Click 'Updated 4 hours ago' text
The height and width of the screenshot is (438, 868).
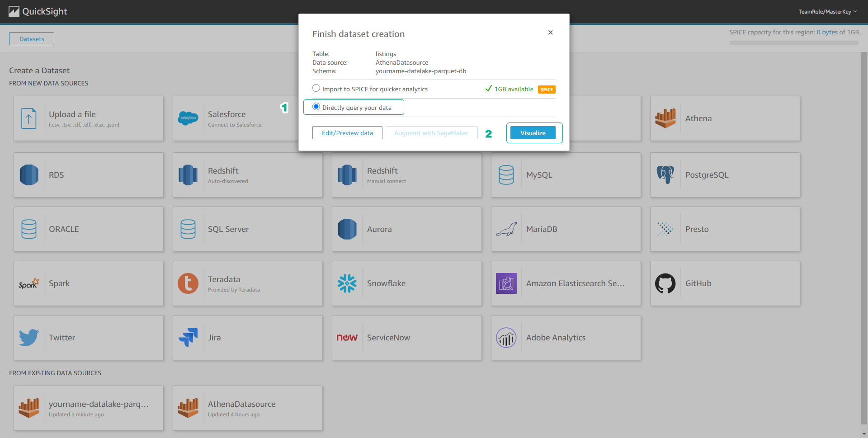pos(234,414)
